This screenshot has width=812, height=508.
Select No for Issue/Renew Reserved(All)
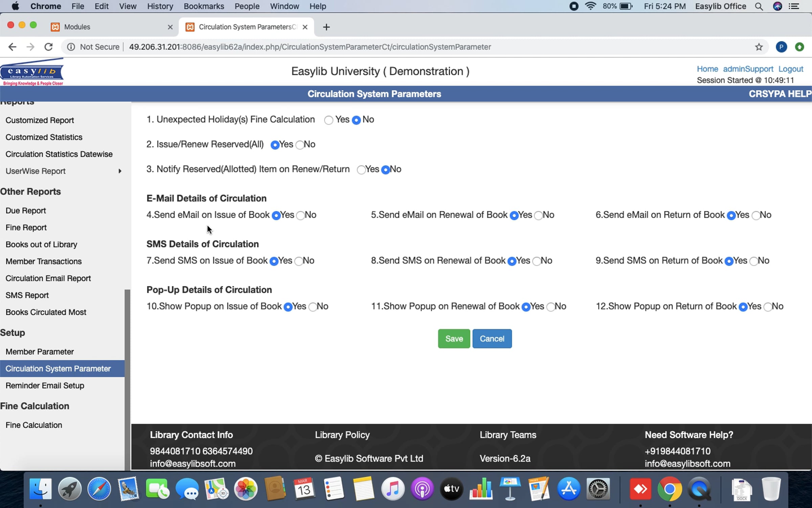[x=300, y=145]
